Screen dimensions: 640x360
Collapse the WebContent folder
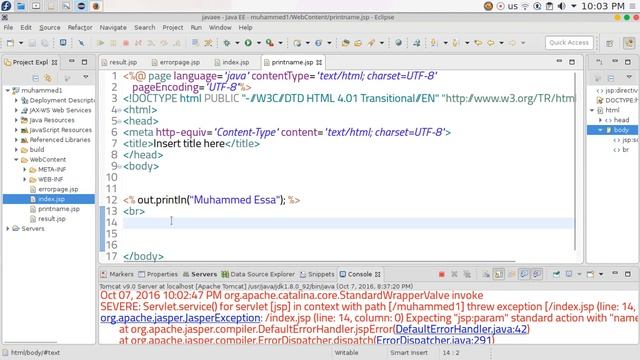[x=16, y=160]
